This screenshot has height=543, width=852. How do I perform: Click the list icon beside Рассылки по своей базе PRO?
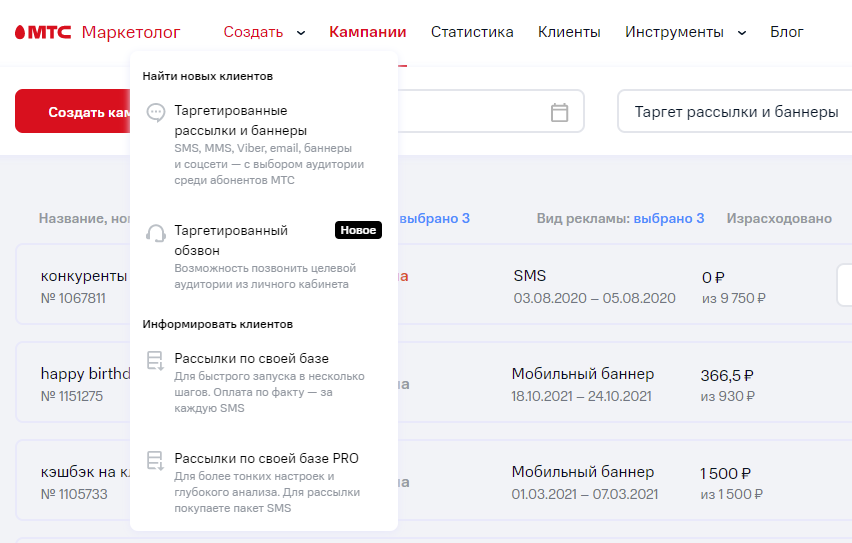click(155, 460)
